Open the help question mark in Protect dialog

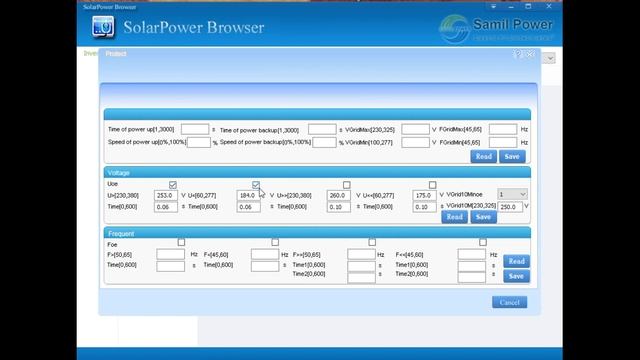[518, 54]
